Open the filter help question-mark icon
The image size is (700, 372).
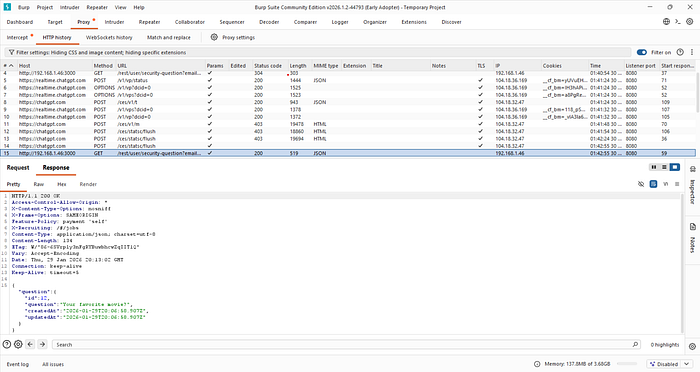point(680,52)
